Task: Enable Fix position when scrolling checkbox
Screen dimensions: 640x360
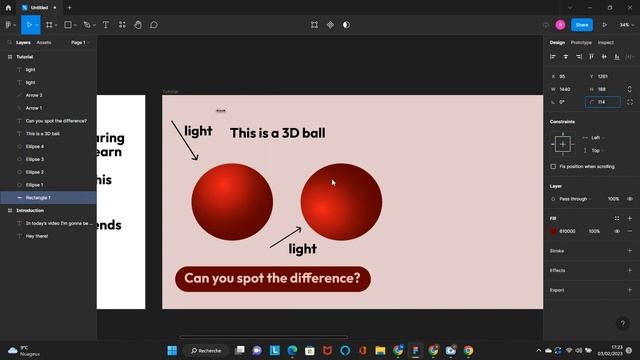Action: pyautogui.click(x=553, y=167)
